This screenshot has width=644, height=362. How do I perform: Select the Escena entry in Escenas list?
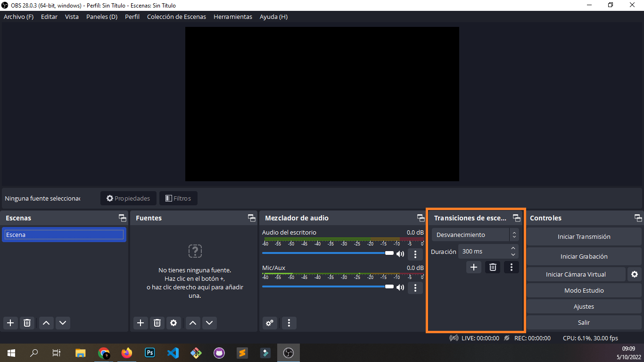click(64, 235)
